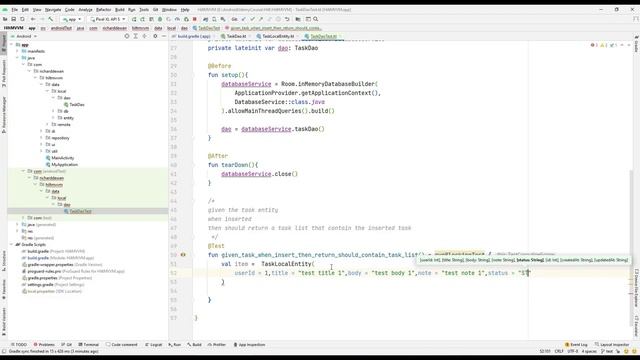Viewport: 640px width, 360px height.
Task: Open the Build menu
Action: [x=120, y=9]
